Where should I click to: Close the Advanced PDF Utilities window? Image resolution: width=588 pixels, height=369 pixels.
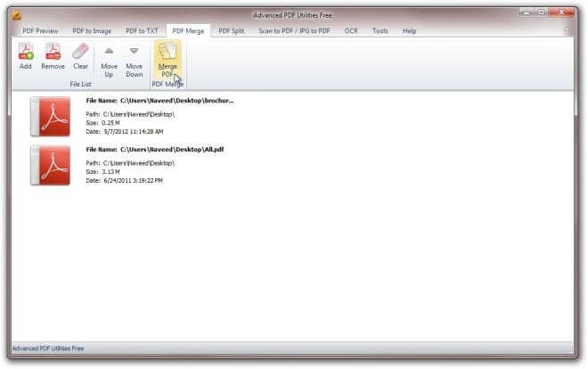click(561, 12)
